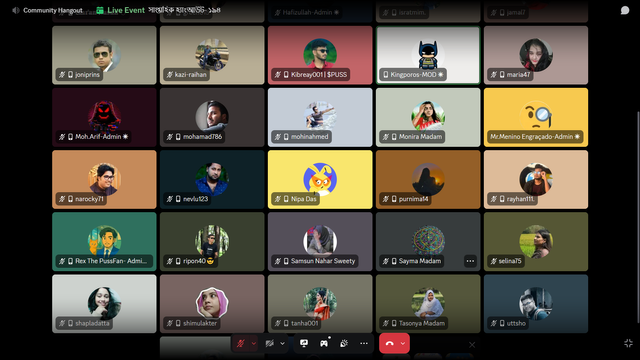Select nevlu123 participant tile
Screen dimensions: 640x360
tap(212, 180)
